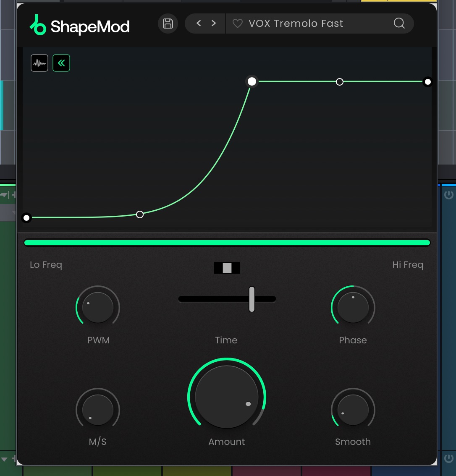
Task: Favorite the preset with the heart icon
Action: 238,24
